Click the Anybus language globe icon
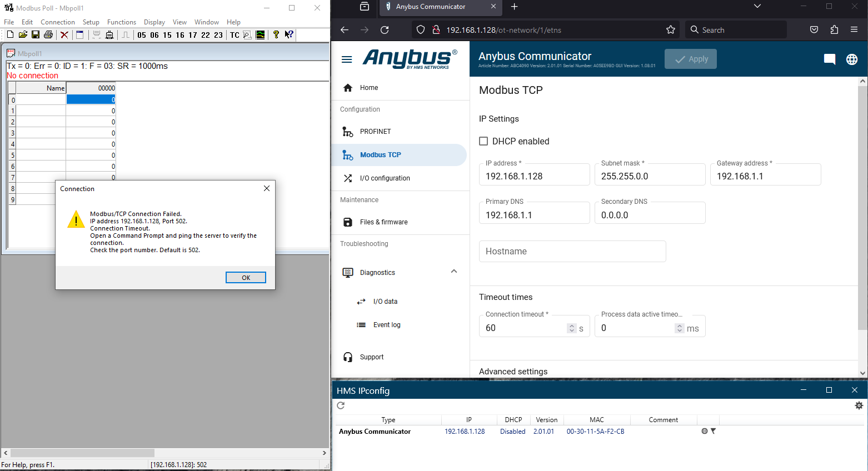Viewport: 868px width, 471px height. tap(851, 59)
